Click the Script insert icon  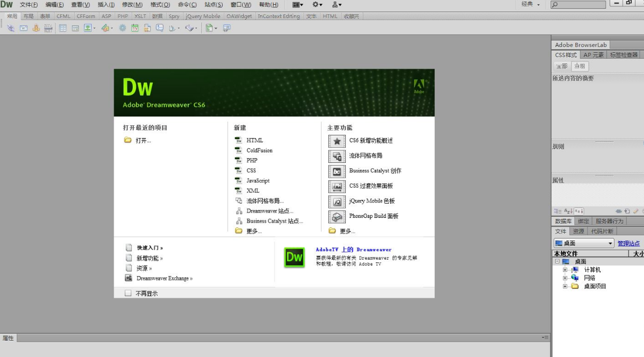189,28
